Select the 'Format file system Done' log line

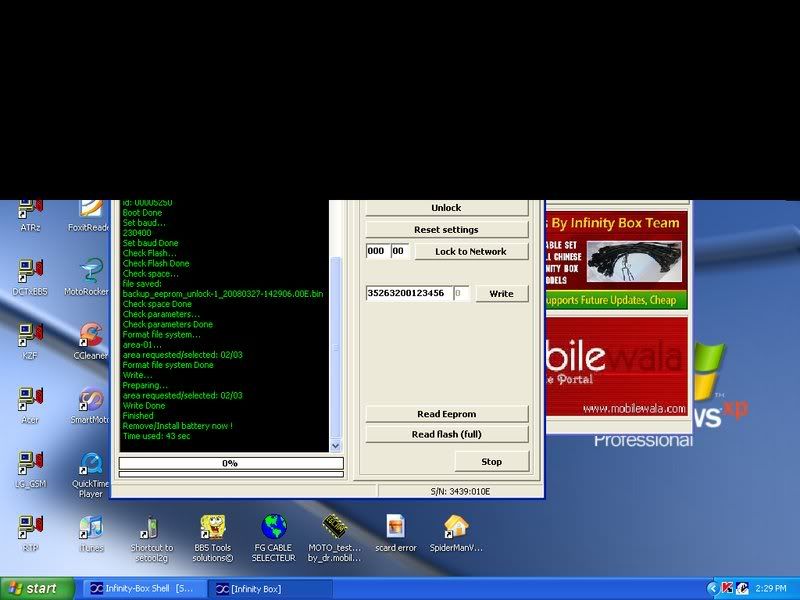[168, 365]
